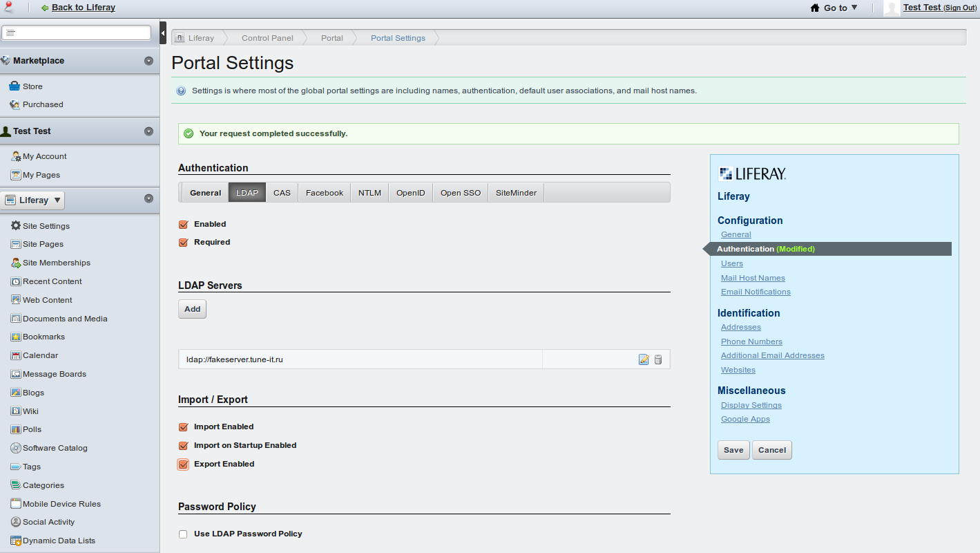Enable the Use LDAP Password Policy checkbox
Viewport: 980px width, 553px height.
click(x=183, y=534)
